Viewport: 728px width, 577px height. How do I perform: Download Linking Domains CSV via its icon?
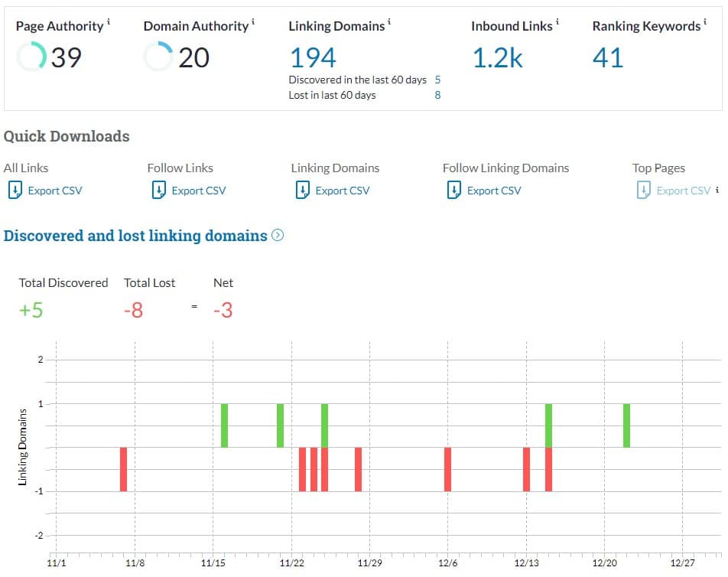point(303,190)
